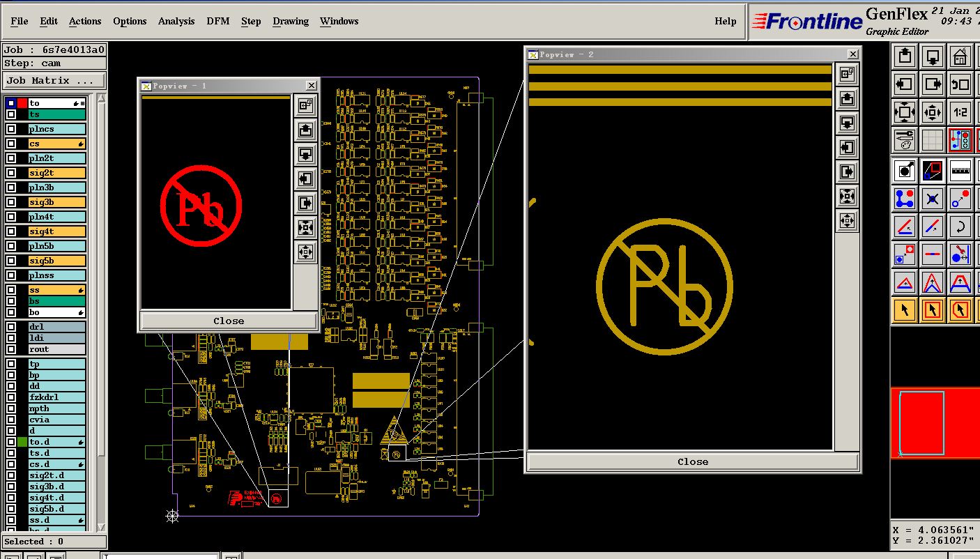980x559 pixels.
Task: Toggle the checkbox for layer plncs
Action: tap(11, 129)
